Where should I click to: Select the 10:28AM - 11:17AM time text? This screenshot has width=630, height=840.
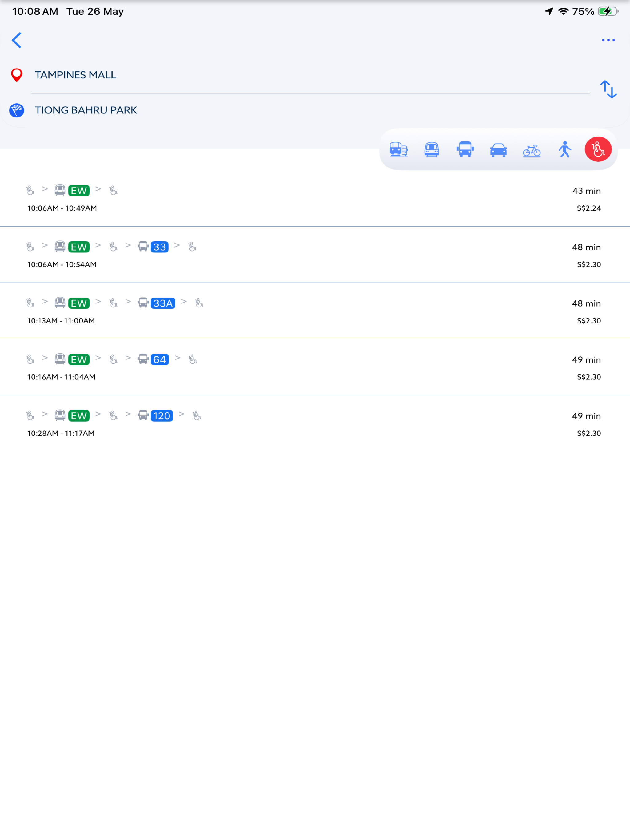coord(61,433)
